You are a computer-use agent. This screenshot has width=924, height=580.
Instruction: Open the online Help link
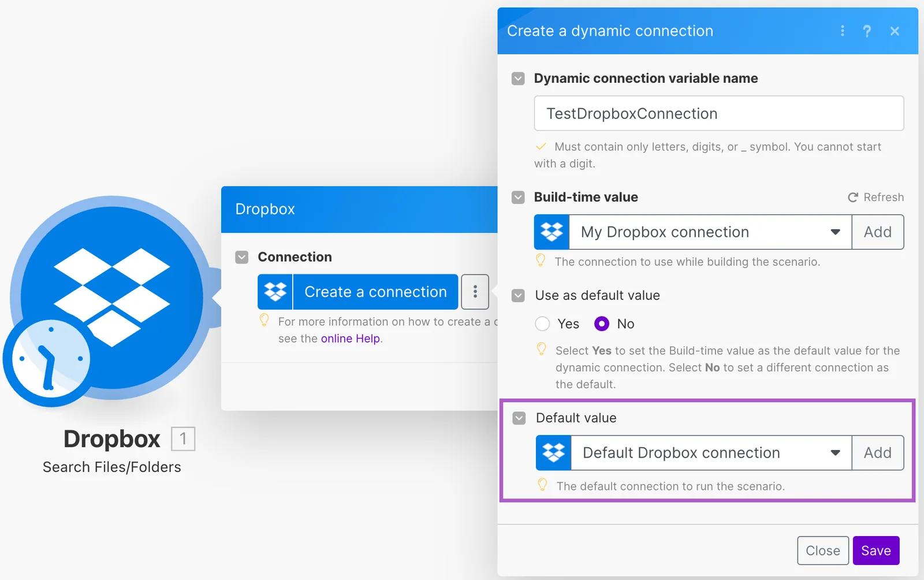pyautogui.click(x=351, y=339)
